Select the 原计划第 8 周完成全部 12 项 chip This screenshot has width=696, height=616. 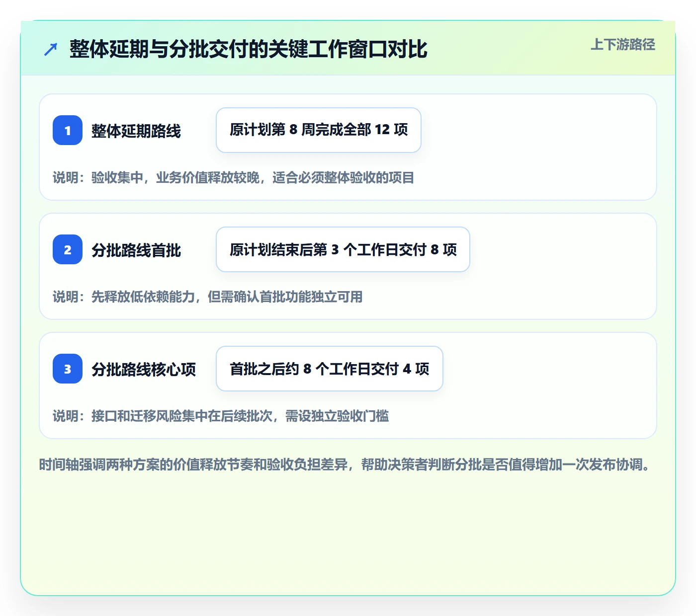319,130
